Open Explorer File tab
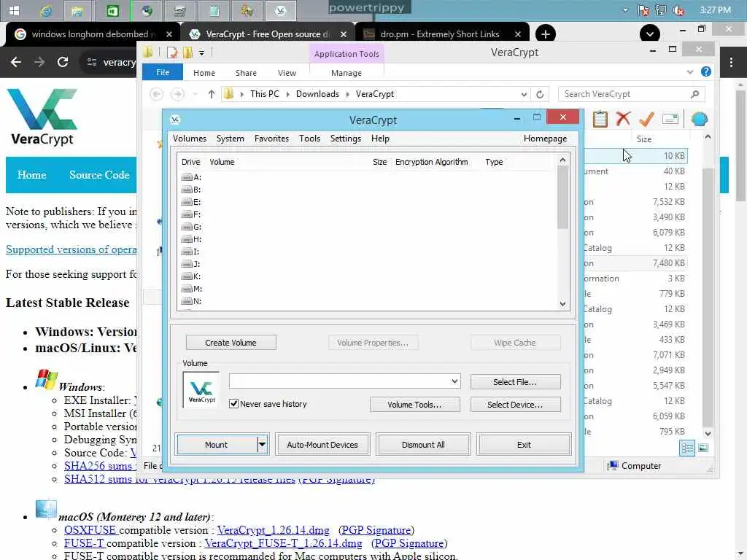 (x=163, y=72)
